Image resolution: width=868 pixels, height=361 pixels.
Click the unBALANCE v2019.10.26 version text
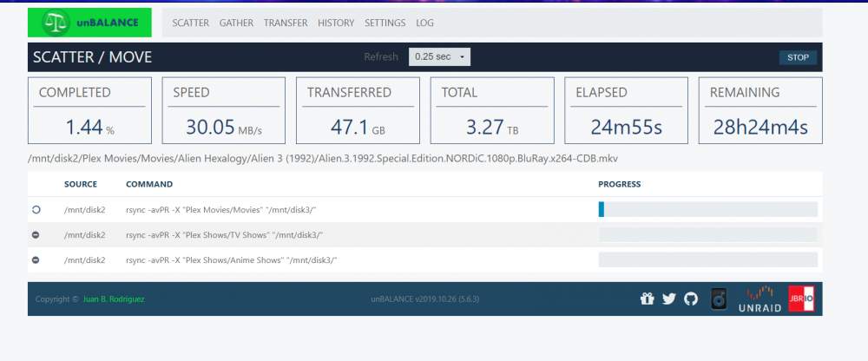point(424,299)
